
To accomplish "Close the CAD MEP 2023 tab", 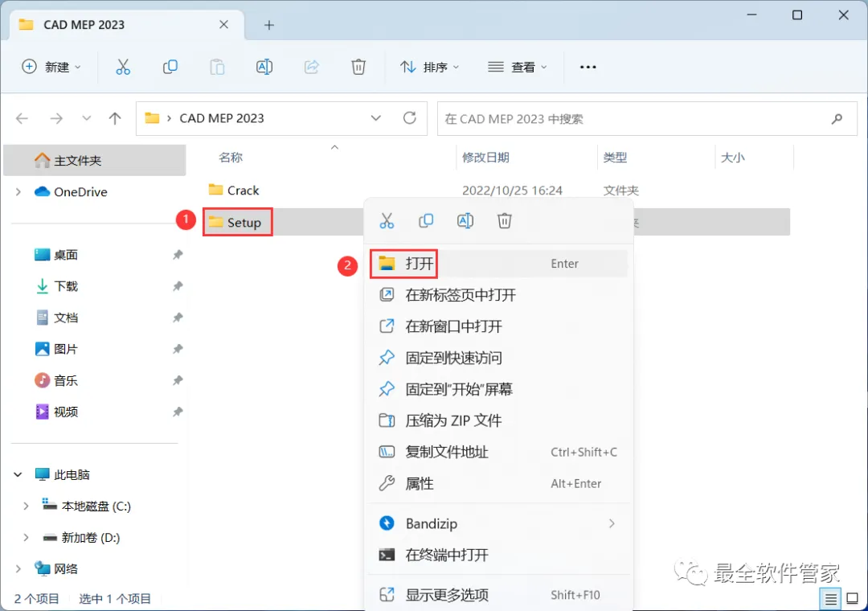I will point(223,24).
